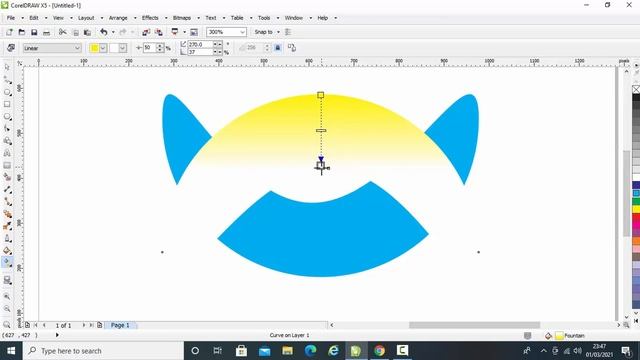The width and height of the screenshot is (640, 360).
Task: Go to the next page arrow
Action: (84, 325)
